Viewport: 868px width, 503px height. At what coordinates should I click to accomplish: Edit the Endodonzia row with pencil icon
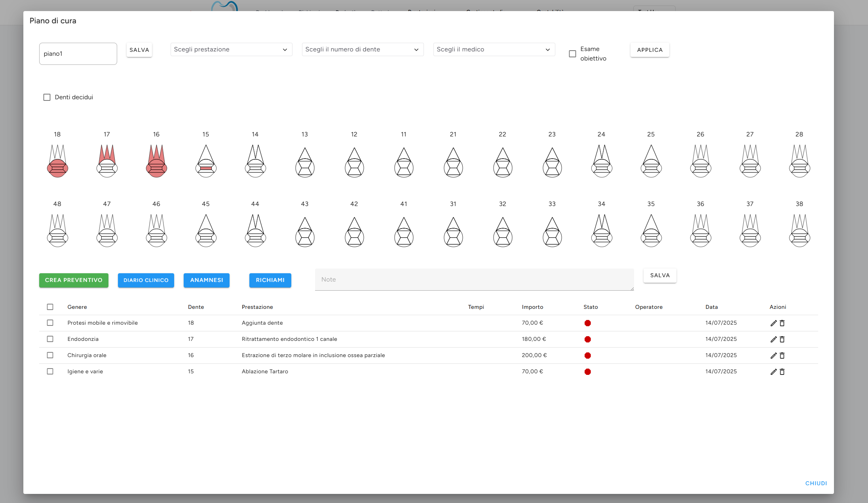click(773, 339)
